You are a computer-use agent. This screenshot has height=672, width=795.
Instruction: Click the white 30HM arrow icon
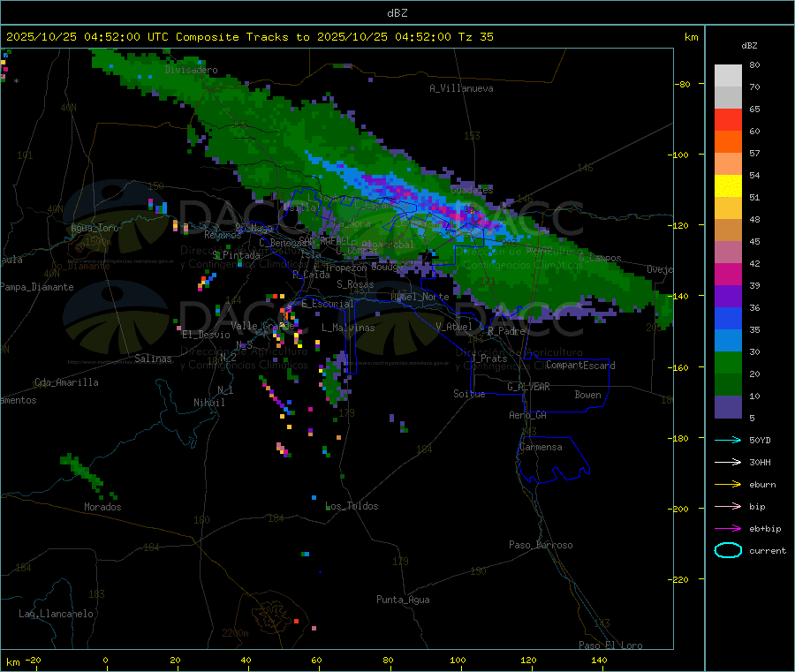click(x=727, y=462)
